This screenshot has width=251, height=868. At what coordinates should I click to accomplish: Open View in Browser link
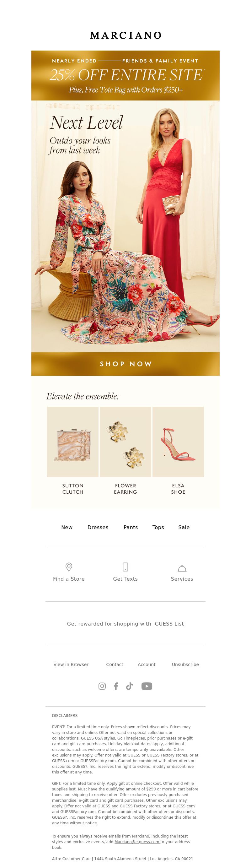(71, 665)
